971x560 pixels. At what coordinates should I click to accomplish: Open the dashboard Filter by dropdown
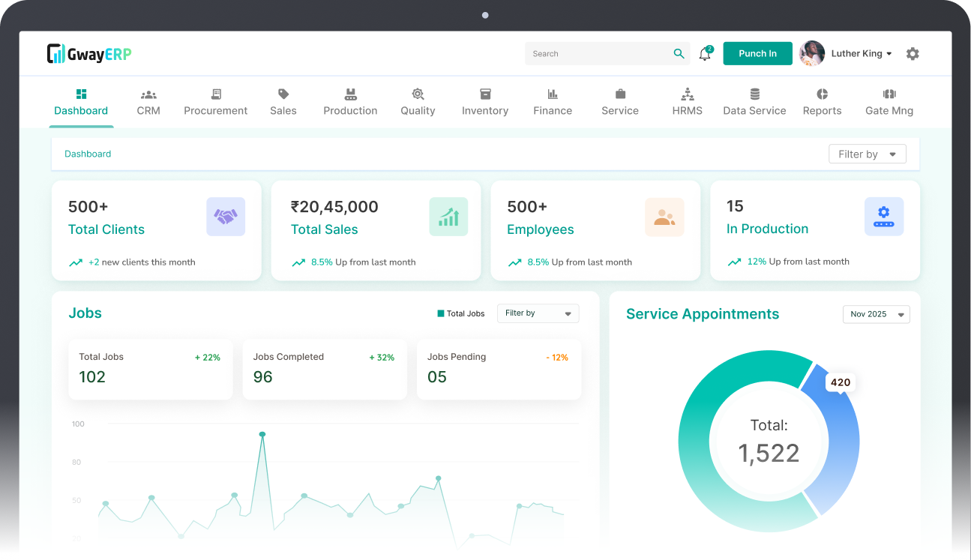[867, 154]
